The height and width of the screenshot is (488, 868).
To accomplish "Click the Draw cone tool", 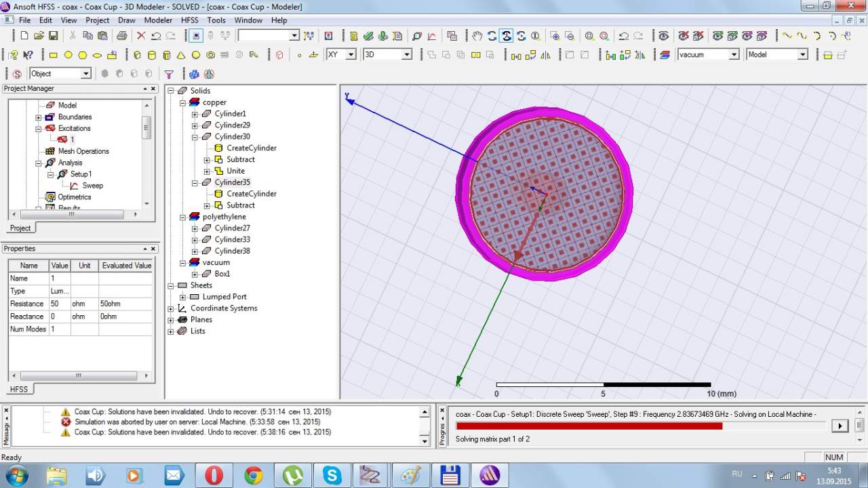I will pyautogui.click(x=181, y=55).
